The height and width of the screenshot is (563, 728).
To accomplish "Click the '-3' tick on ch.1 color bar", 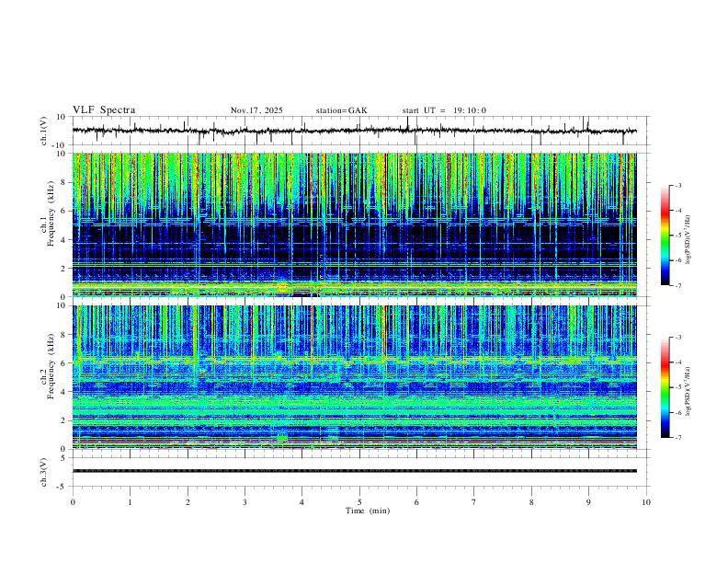I will [x=677, y=185].
